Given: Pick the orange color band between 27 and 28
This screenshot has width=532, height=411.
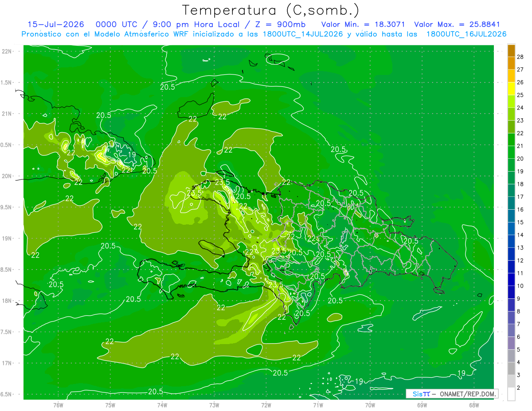Looking at the screenshot, I should coord(511,63).
